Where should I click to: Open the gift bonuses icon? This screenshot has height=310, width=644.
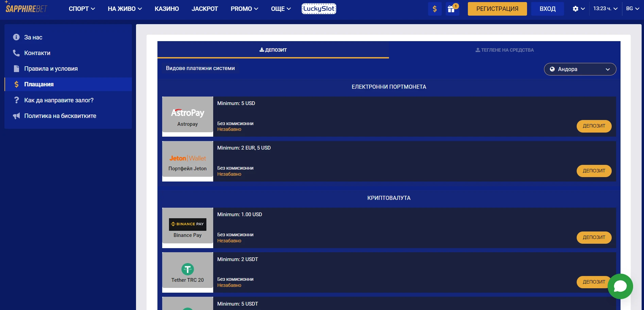(452, 9)
